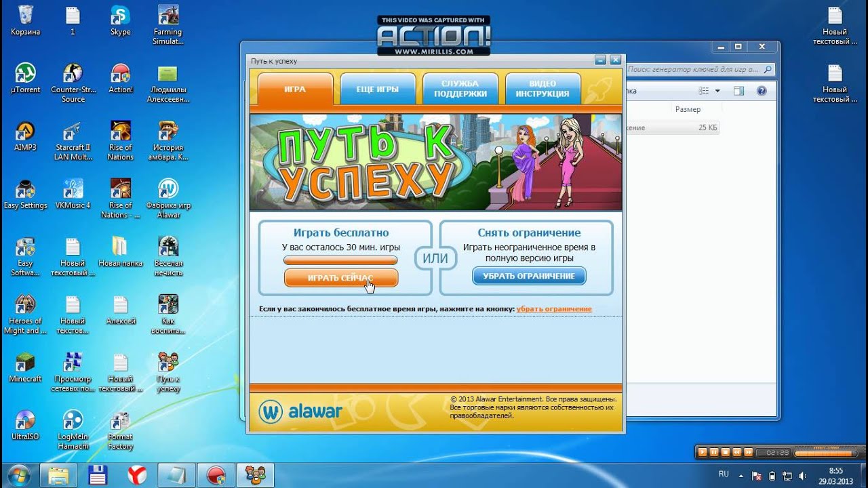Open the Windows Start menu
868x488 pixels.
click(18, 474)
